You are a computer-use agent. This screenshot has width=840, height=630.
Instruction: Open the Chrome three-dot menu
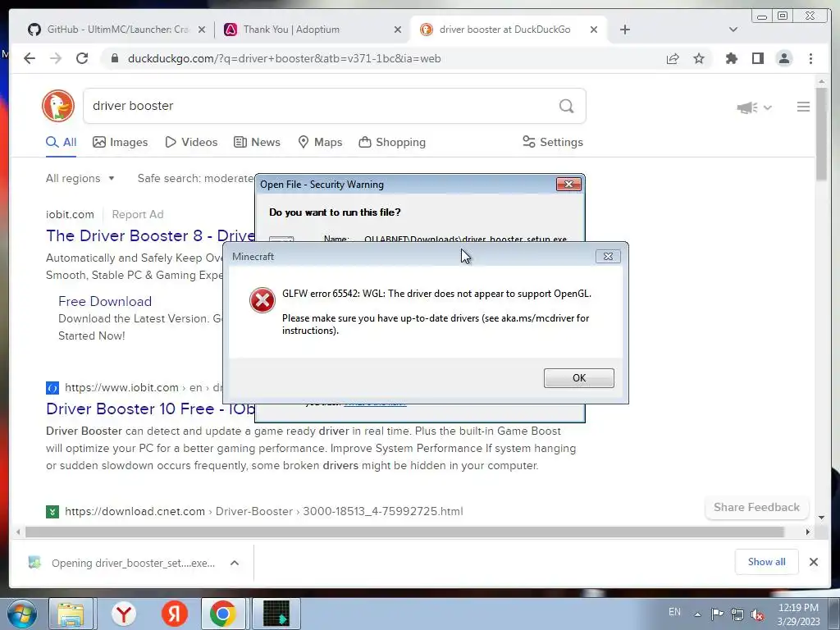tap(810, 58)
